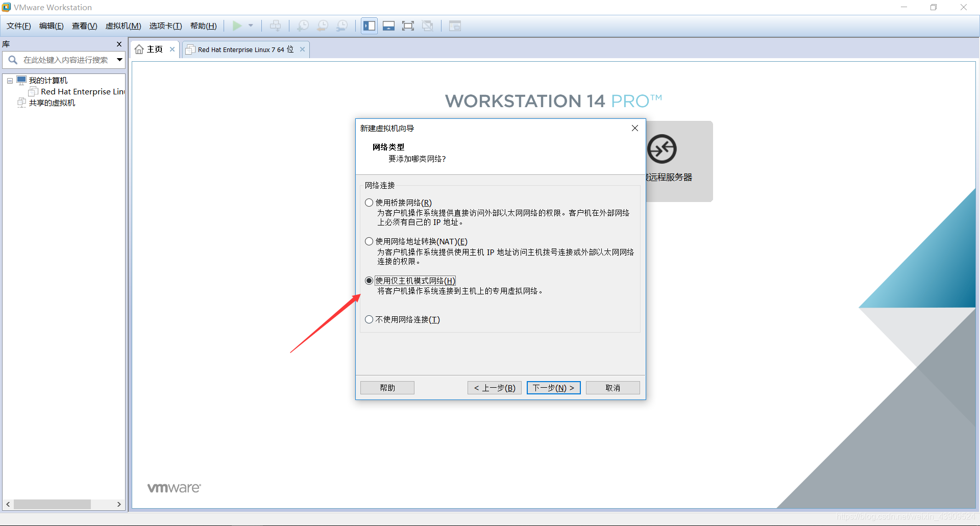Click the library scrollbar left arrow
980x526 pixels.
click(8, 504)
